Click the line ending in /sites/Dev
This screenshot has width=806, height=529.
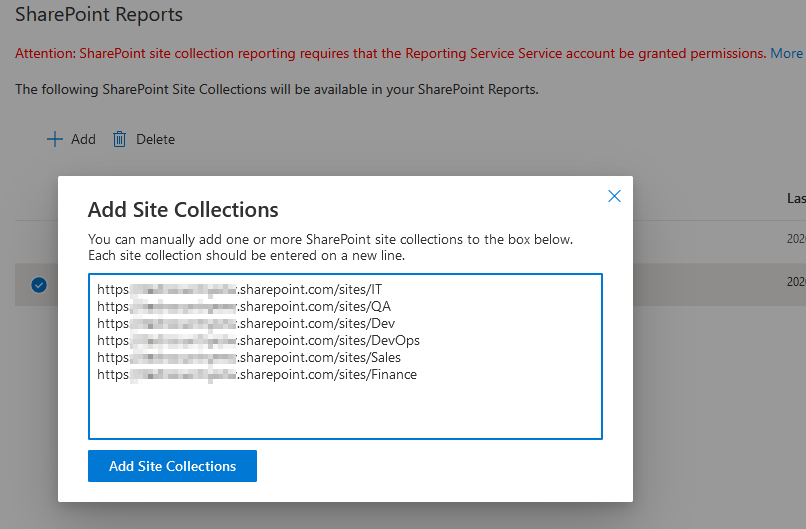click(246, 323)
